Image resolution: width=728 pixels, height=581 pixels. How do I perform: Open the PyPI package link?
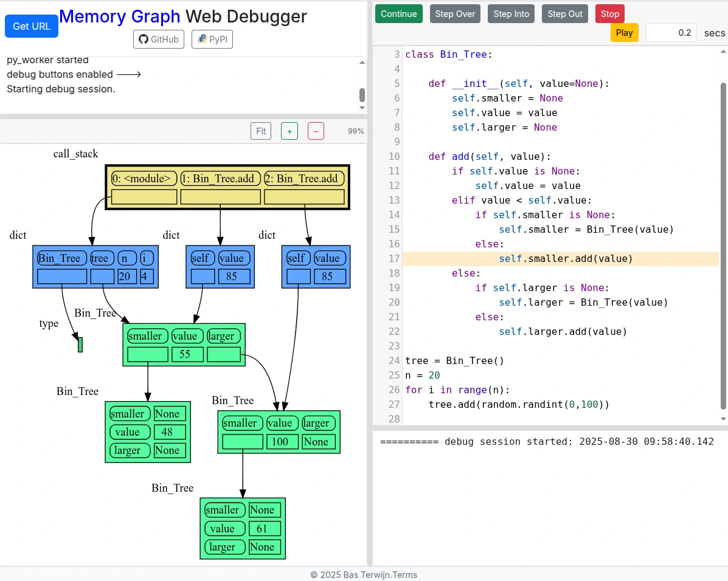(x=212, y=40)
